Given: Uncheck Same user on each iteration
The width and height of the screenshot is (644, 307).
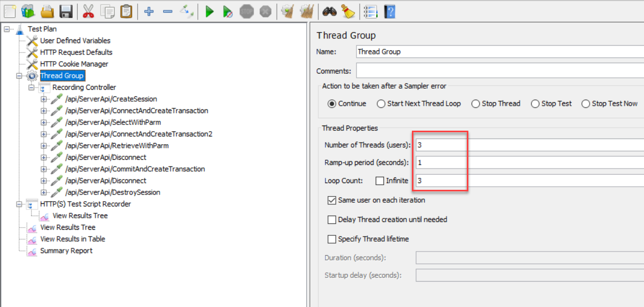Looking at the screenshot, I should [x=332, y=200].
